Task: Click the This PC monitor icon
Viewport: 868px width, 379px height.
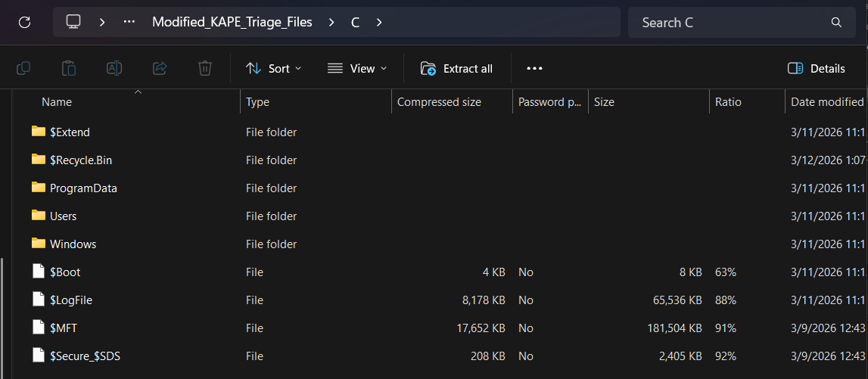Action: coord(73,23)
